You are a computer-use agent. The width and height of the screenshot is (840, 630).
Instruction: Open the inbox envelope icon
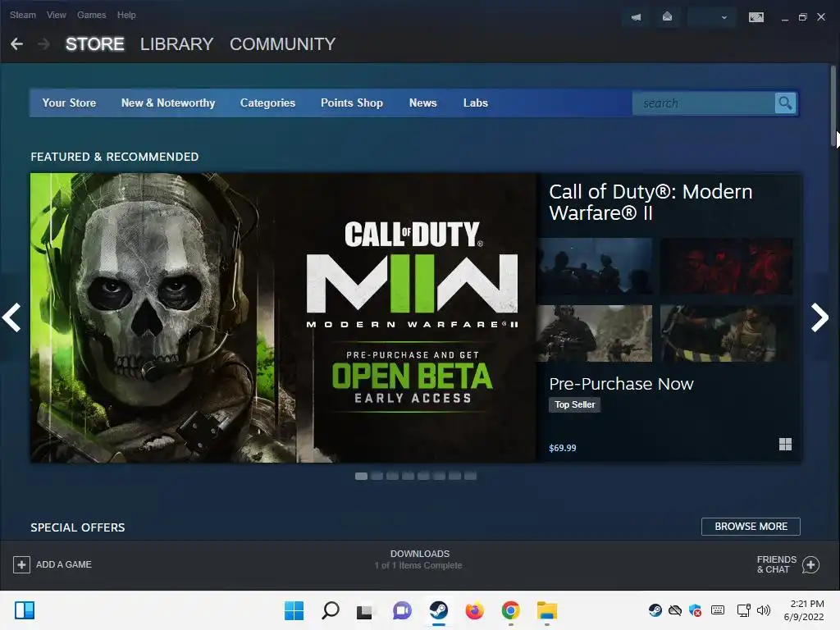[x=667, y=17]
